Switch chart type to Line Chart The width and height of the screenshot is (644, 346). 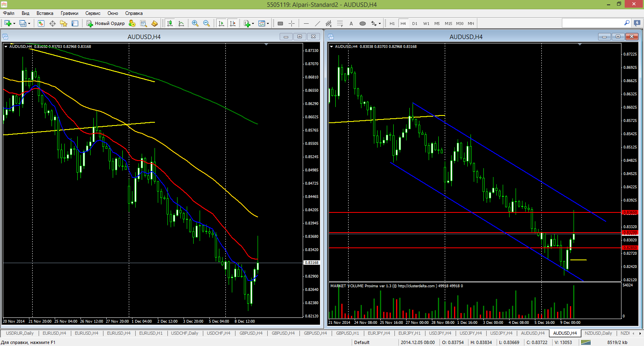click(181, 23)
